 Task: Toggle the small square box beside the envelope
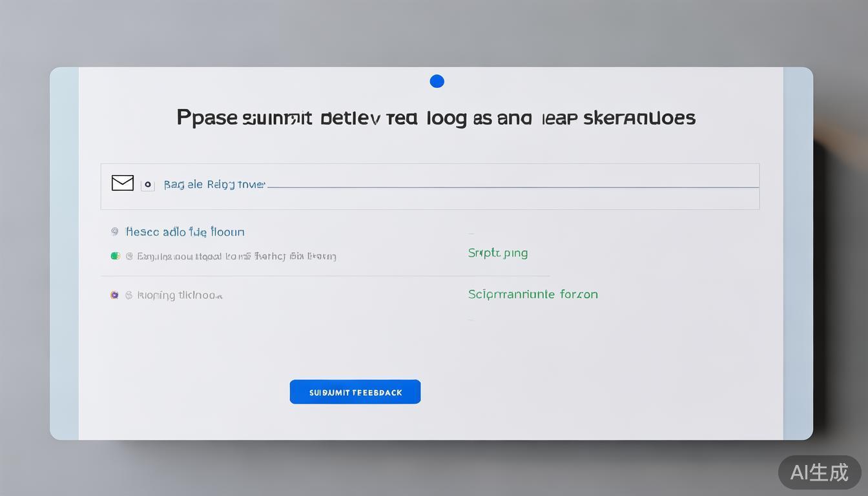tap(148, 185)
